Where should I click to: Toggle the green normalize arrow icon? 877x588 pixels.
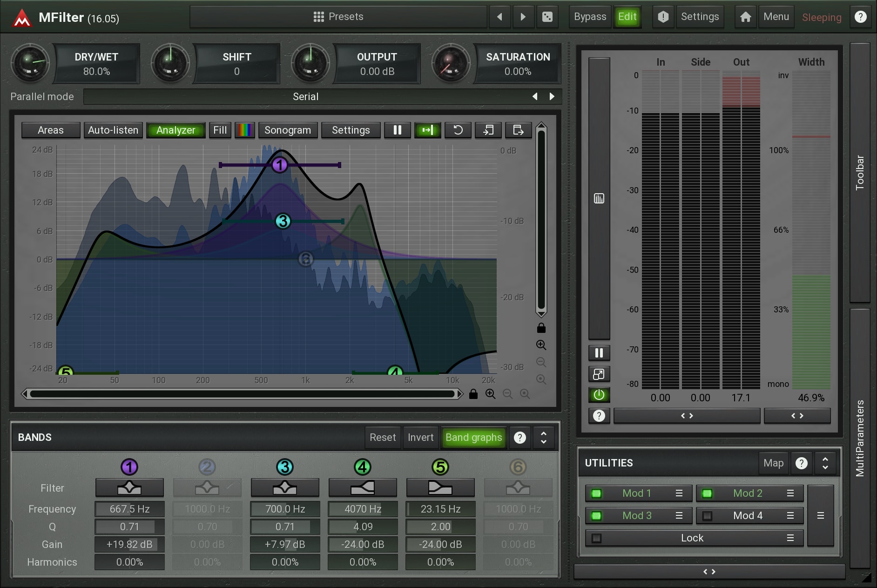[x=428, y=130]
